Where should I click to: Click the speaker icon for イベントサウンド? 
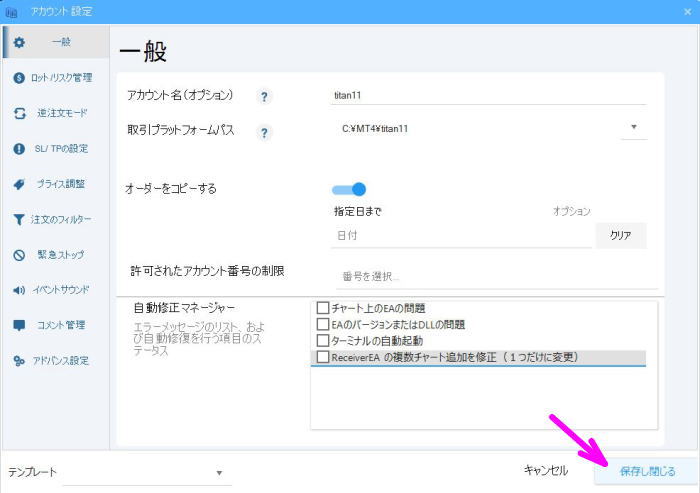tap(19, 290)
